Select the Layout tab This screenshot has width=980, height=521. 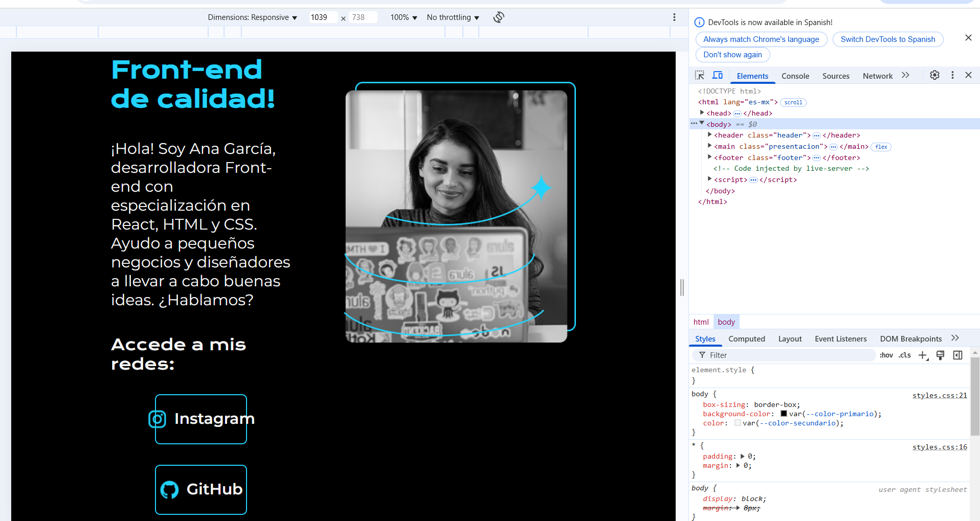tap(790, 339)
